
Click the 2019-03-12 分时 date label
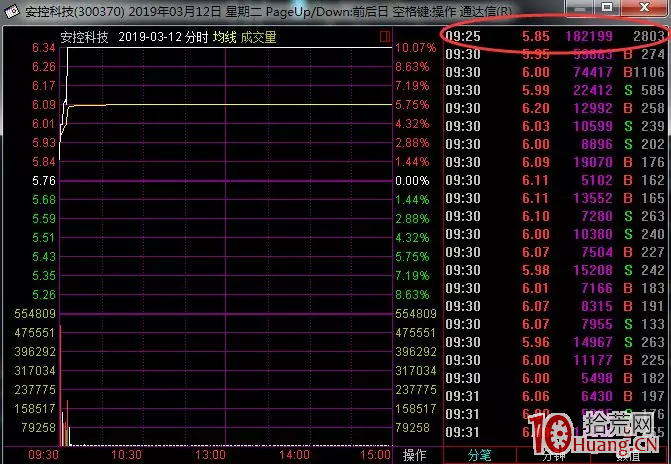click(x=163, y=37)
